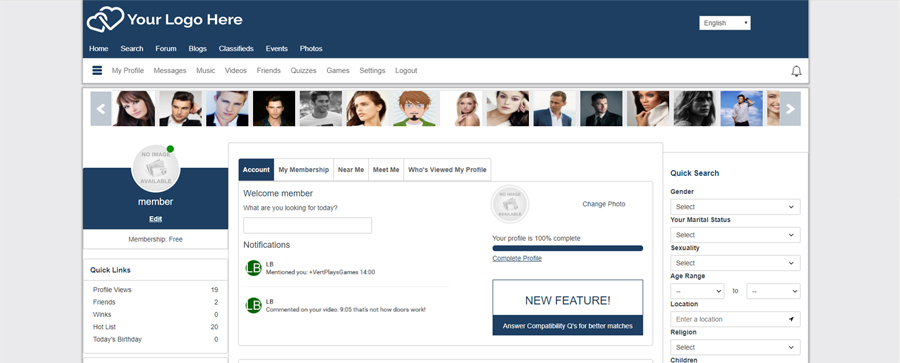The width and height of the screenshot is (900, 363).
Task: Open Videos in member menu
Action: 236,71
